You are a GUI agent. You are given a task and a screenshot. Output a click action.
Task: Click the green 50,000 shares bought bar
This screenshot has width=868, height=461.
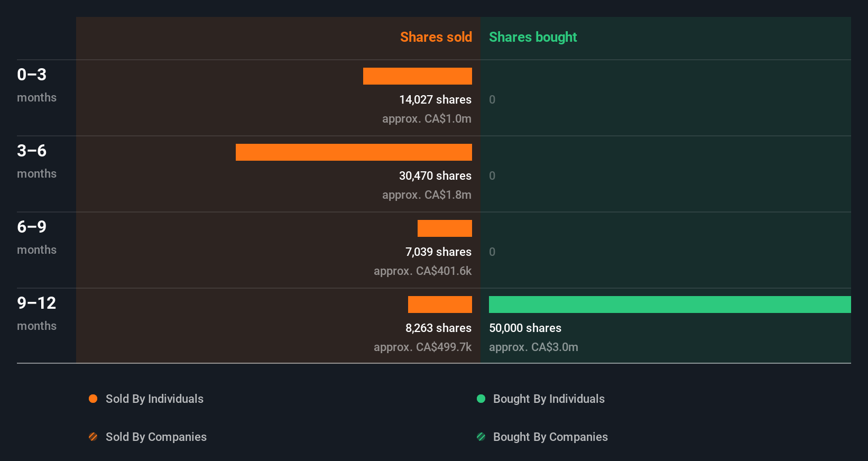[670, 305]
